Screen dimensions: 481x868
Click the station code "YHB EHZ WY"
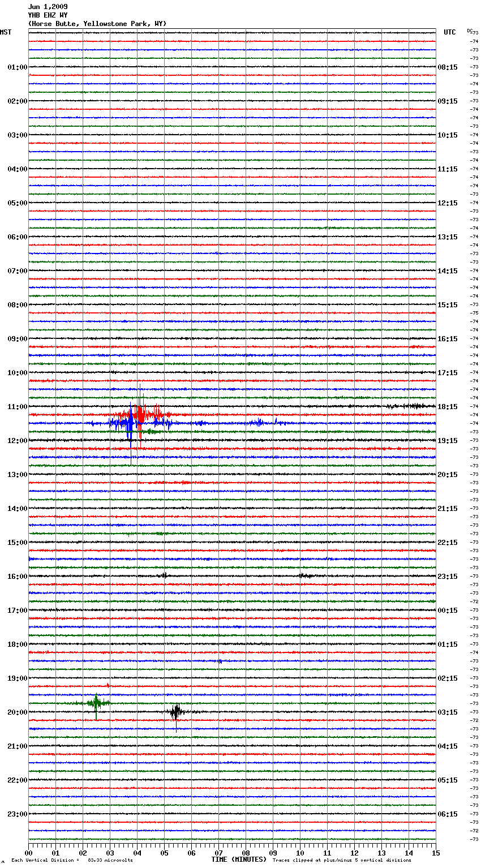(x=48, y=15)
